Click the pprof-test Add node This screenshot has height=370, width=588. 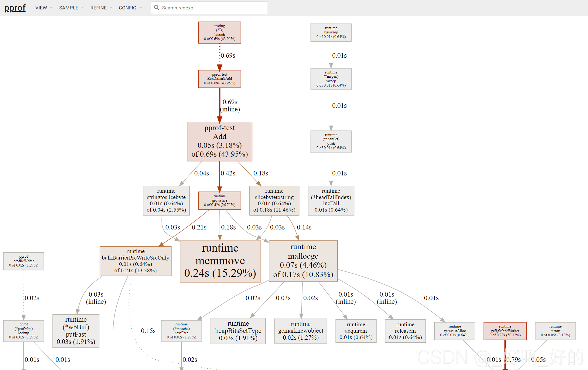point(220,141)
